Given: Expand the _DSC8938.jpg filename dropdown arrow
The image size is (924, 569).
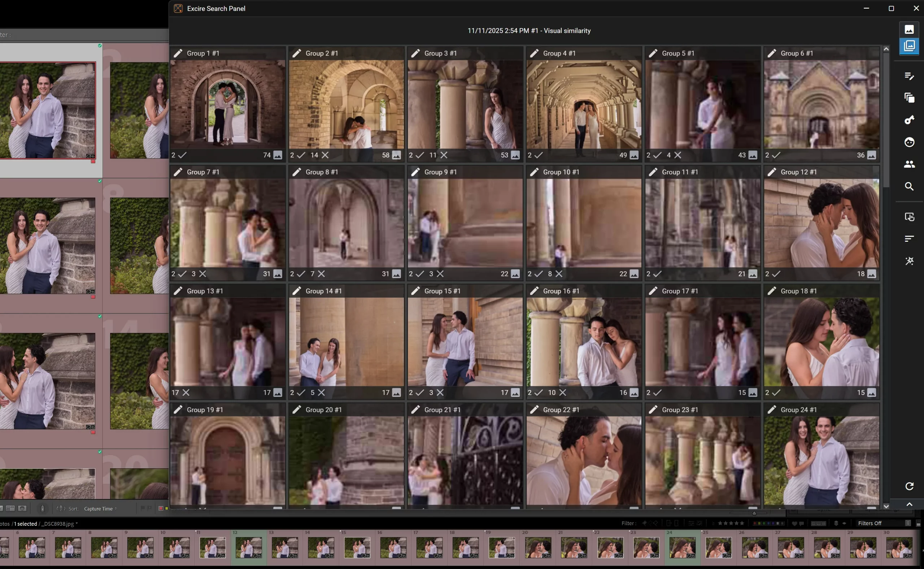Looking at the screenshot, I should pos(77,524).
